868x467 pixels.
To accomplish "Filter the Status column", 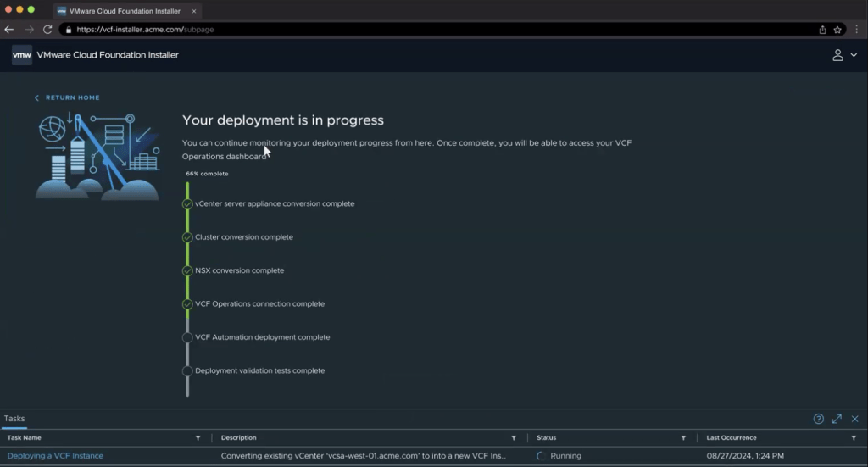I will point(683,438).
